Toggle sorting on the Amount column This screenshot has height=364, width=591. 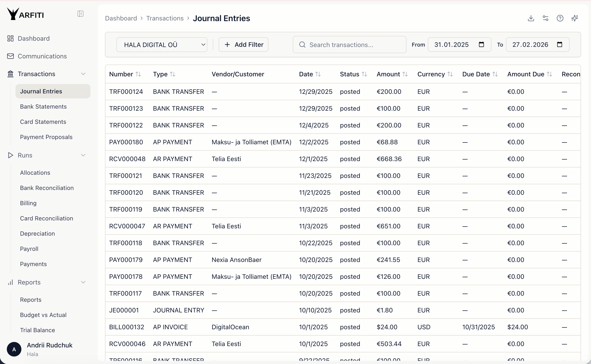pos(406,74)
